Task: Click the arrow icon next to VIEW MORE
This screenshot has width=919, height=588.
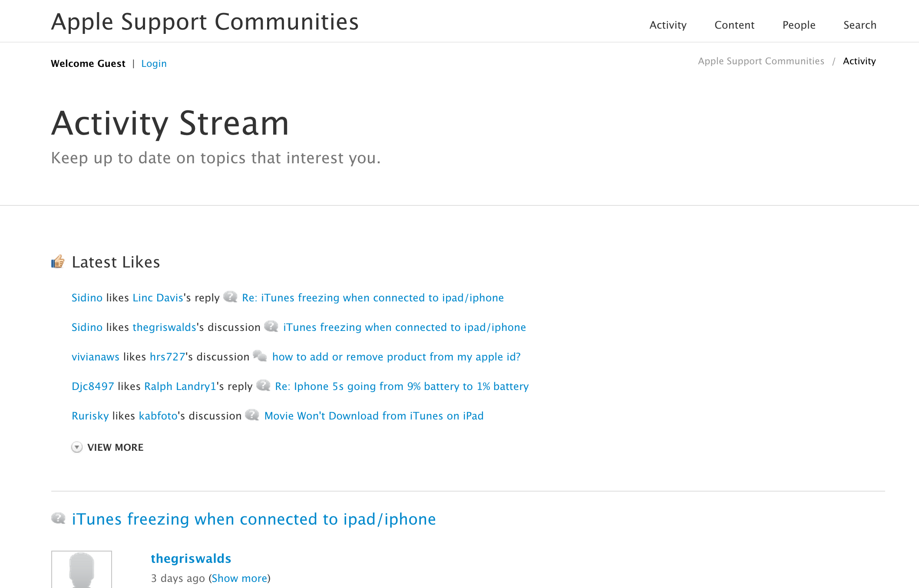Action: [x=77, y=447]
